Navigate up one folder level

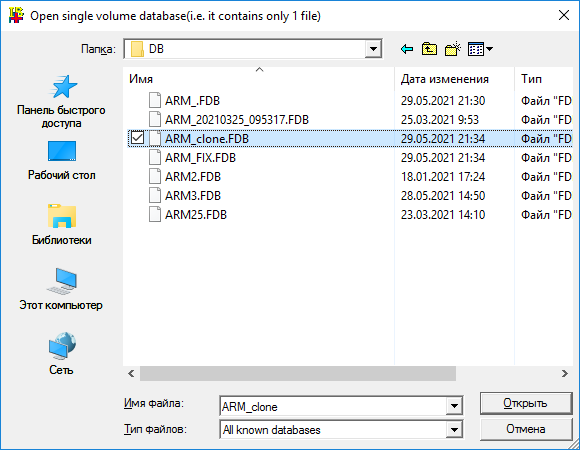[x=429, y=49]
